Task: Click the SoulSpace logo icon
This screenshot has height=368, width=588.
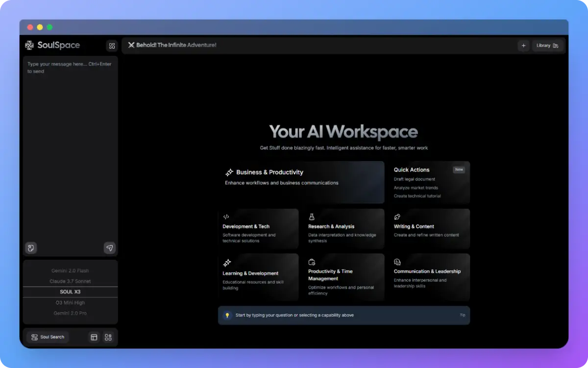Action: tap(30, 45)
